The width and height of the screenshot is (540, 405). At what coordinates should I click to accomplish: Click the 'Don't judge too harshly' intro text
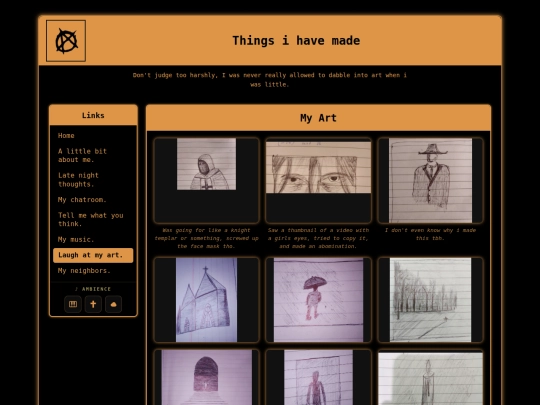(x=270, y=80)
